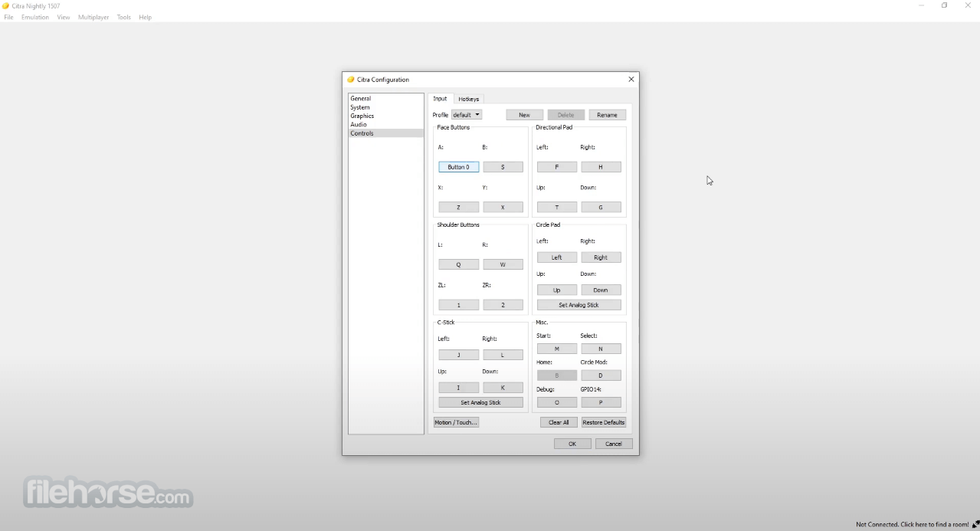Rebind ZR mapped to 2
This screenshot has width=980, height=531.
[x=503, y=305]
